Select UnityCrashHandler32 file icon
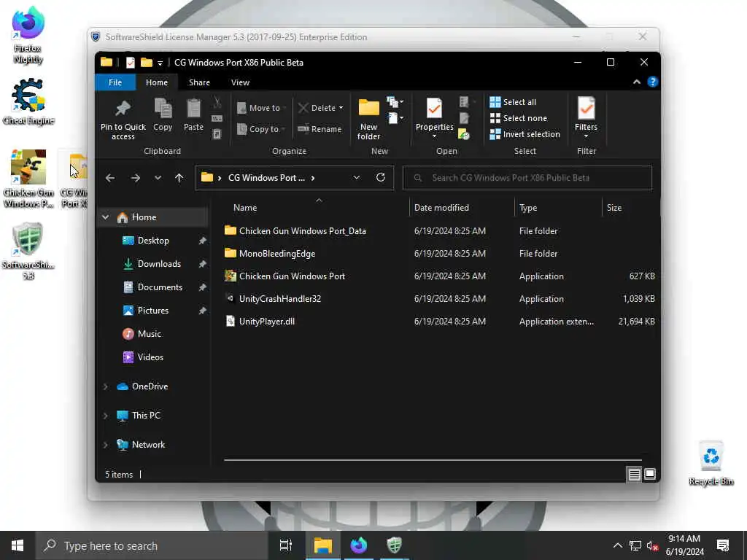Image resolution: width=747 pixels, height=560 pixels. point(231,298)
